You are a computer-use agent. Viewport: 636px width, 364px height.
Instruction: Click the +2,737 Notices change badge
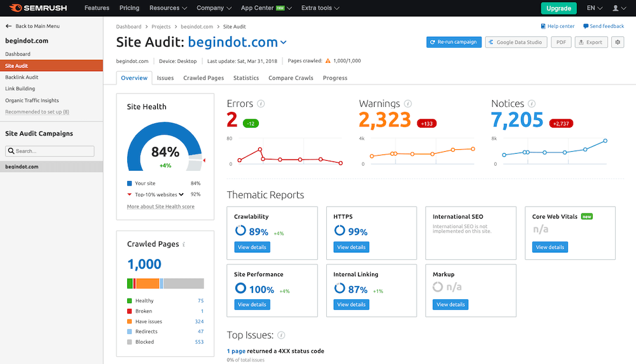tap(561, 124)
